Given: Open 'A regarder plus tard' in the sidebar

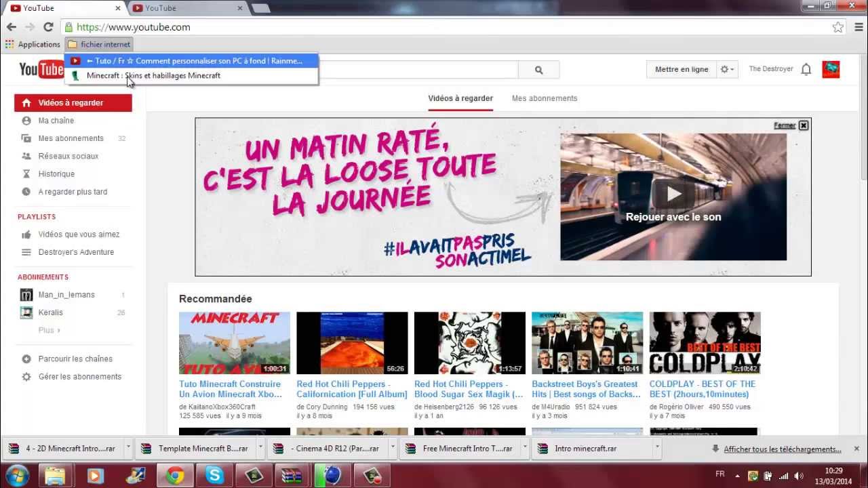Looking at the screenshot, I should point(73,192).
